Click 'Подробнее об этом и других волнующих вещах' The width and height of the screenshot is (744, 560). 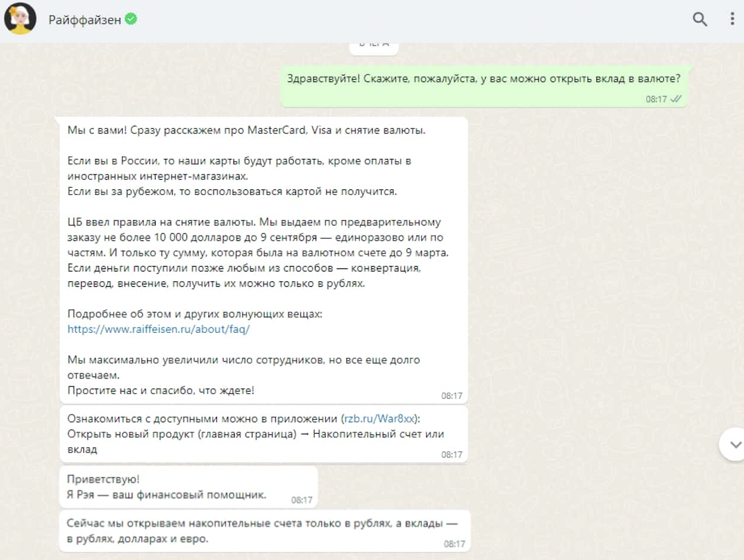click(195, 314)
